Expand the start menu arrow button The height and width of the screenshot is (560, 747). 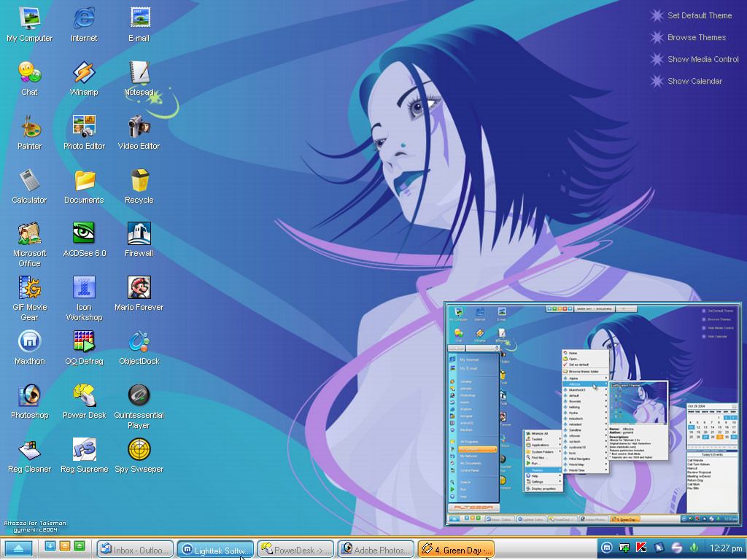coord(18,549)
